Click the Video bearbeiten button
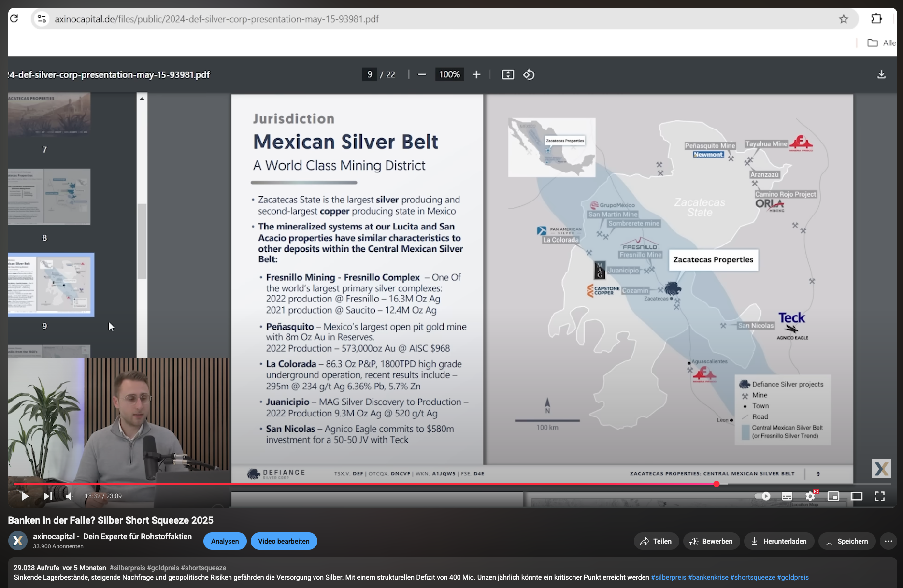Screen dimensions: 903x588 [284, 541]
